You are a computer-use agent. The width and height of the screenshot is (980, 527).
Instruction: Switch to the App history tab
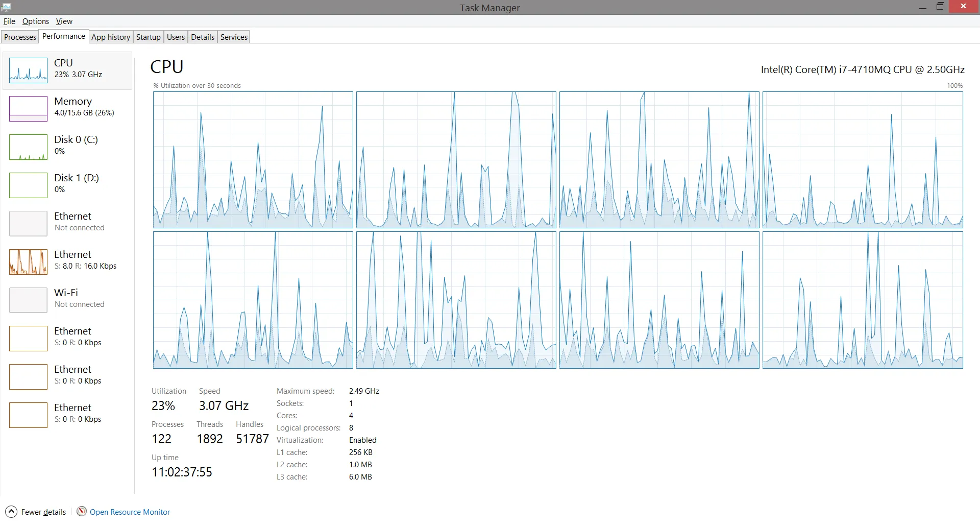tap(111, 37)
